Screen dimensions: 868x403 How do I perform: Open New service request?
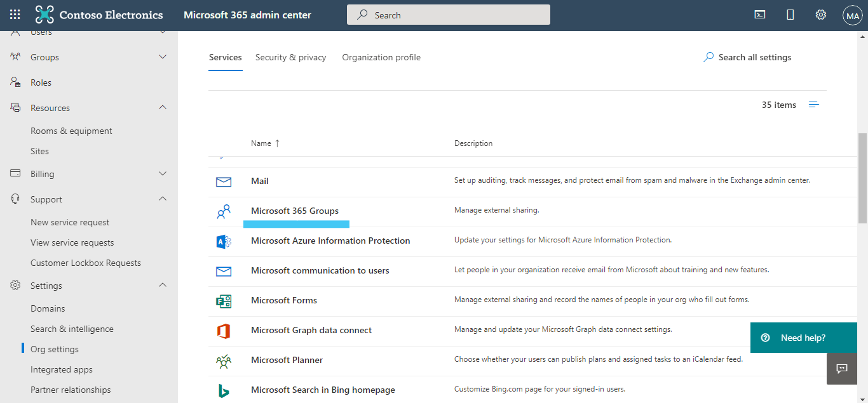[x=70, y=222]
